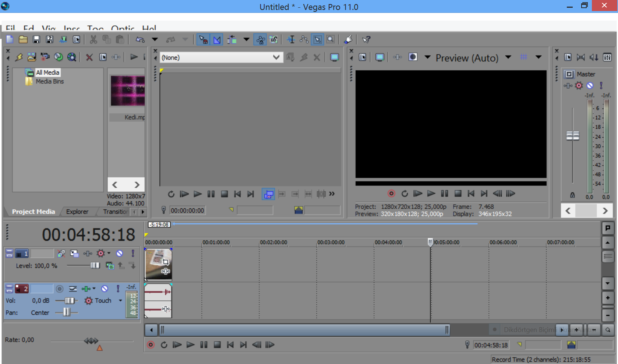Pause playback in the trimmer transport bar
Viewport: 618px width, 364px height.
click(x=211, y=194)
